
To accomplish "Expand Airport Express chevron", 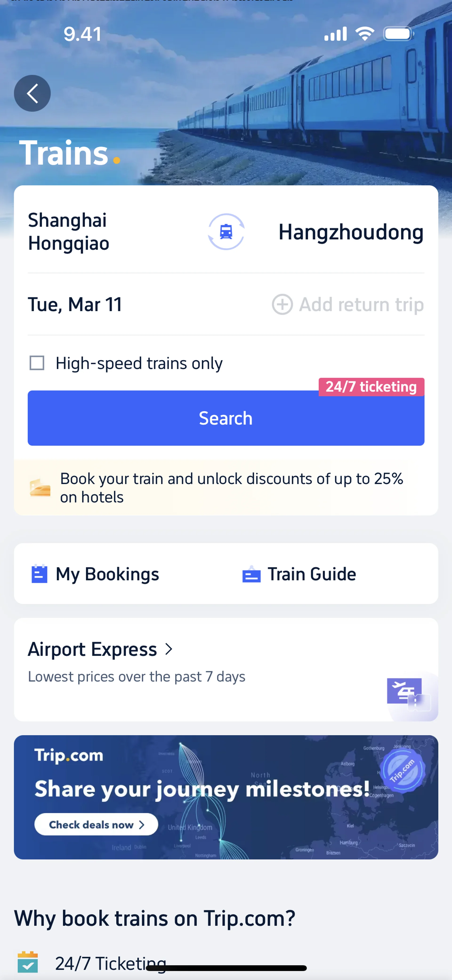I will point(169,649).
